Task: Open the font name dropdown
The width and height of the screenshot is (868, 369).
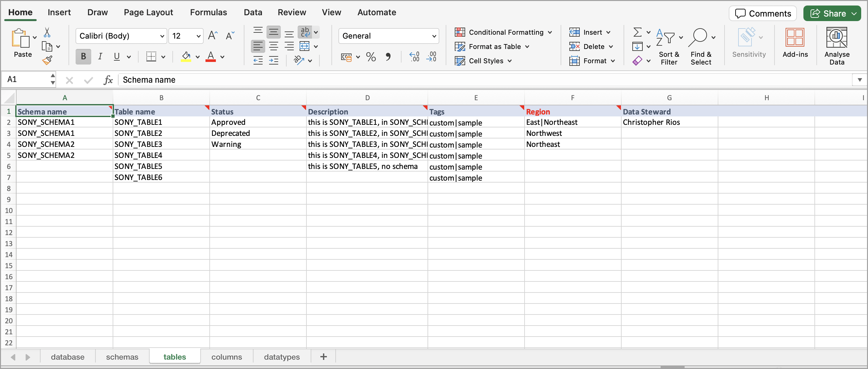Action: (162, 36)
